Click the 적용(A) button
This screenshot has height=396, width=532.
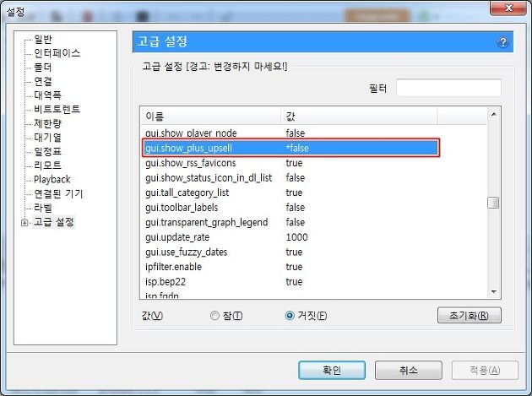click(485, 370)
